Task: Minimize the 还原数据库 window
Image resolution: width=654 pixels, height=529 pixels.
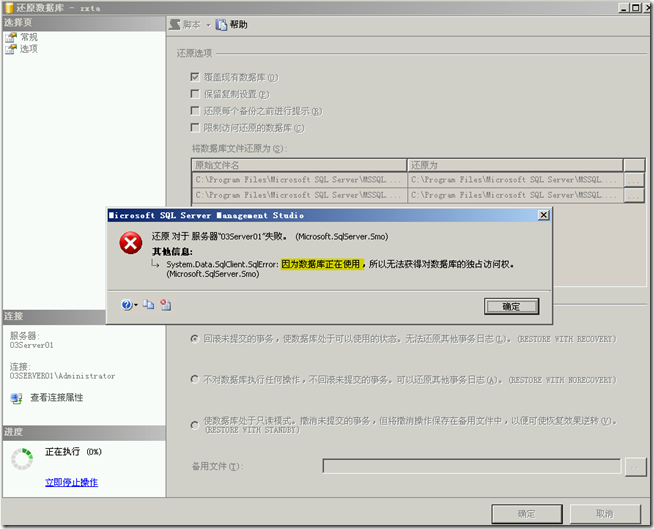Action: [624, 8]
